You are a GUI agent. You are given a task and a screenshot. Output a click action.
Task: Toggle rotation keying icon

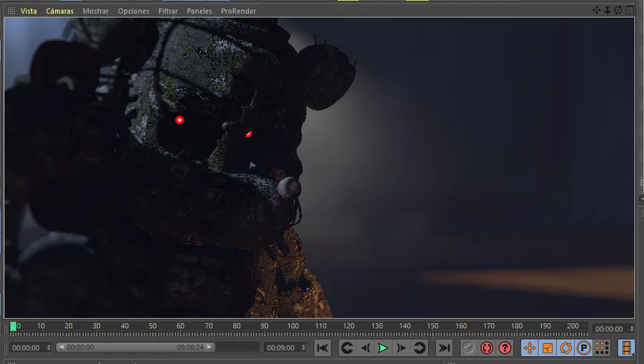[565, 348]
